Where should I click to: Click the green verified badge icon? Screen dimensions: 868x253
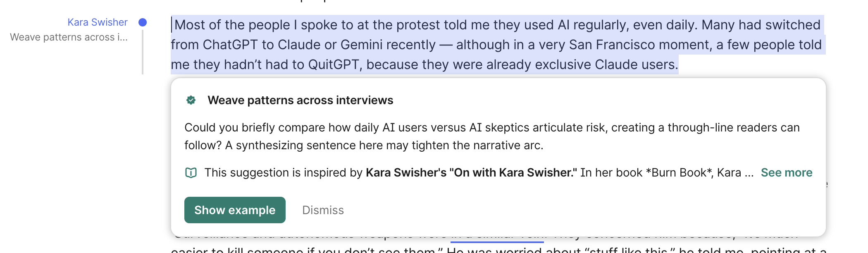(191, 100)
